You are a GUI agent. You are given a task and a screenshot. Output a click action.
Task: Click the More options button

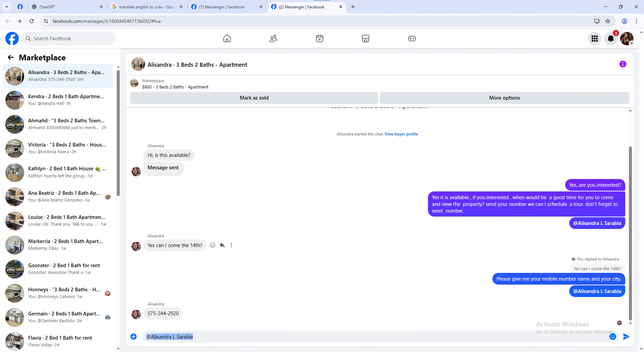[x=504, y=98]
